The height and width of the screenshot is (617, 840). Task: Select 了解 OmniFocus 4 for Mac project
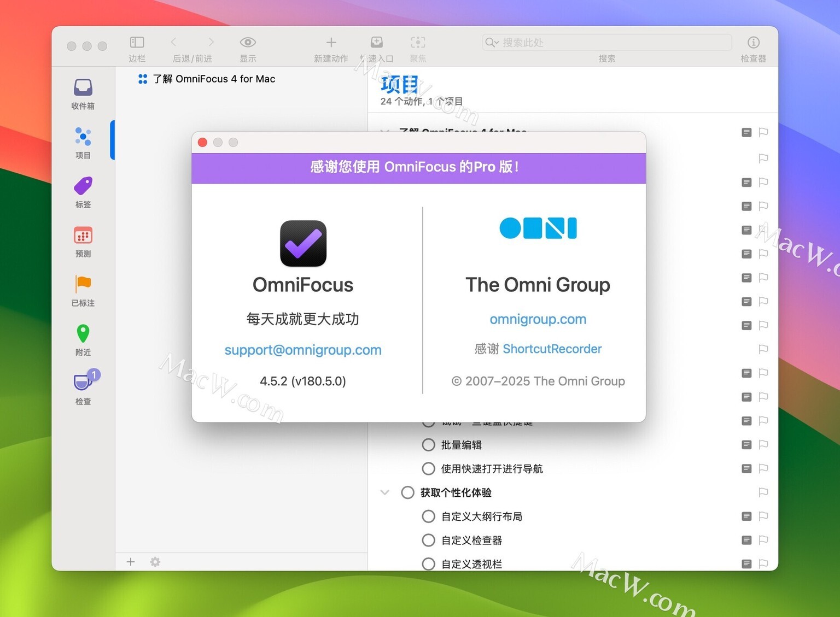[x=207, y=79]
